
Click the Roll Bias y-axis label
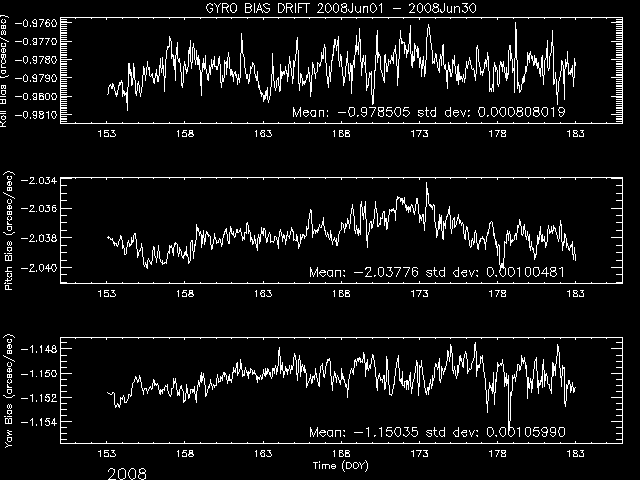tap(4, 71)
